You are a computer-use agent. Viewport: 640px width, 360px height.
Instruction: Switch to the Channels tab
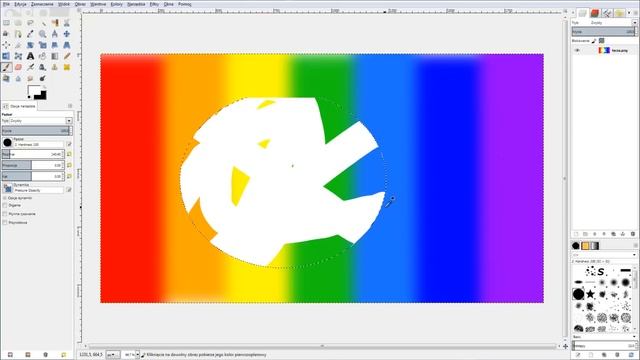click(x=595, y=13)
